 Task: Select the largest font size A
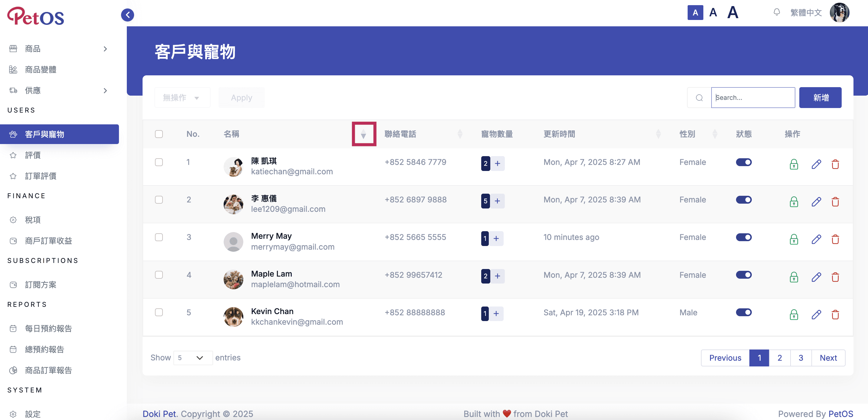[x=732, y=13]
